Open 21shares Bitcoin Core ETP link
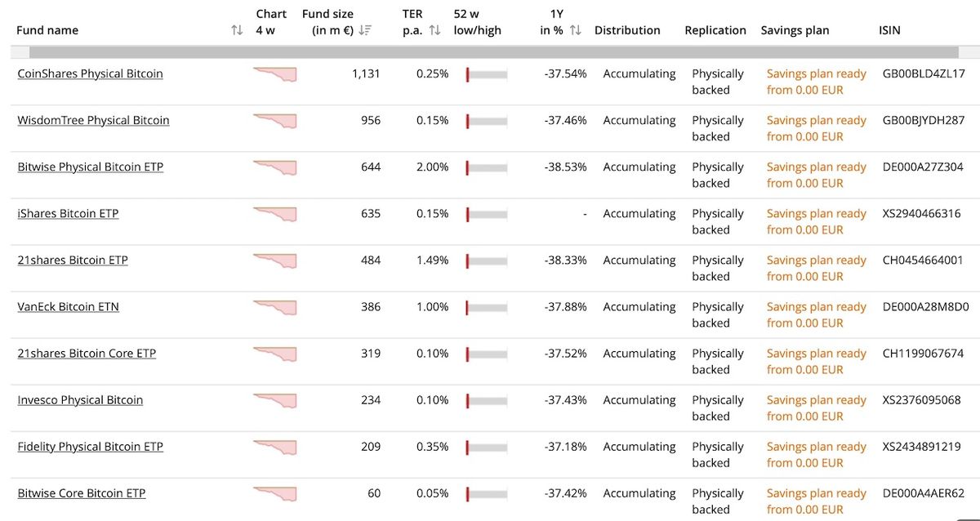The width and height of the screenshot is (980, 521). coord(87,354)
